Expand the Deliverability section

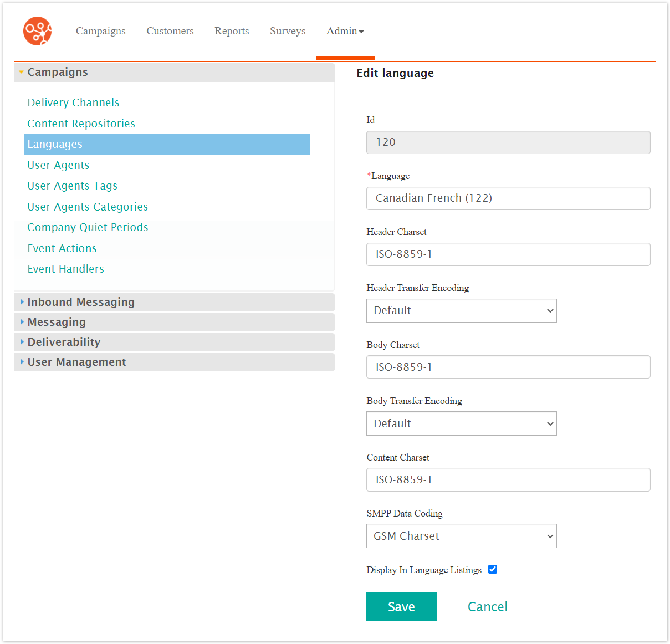(x=64, y=342)
